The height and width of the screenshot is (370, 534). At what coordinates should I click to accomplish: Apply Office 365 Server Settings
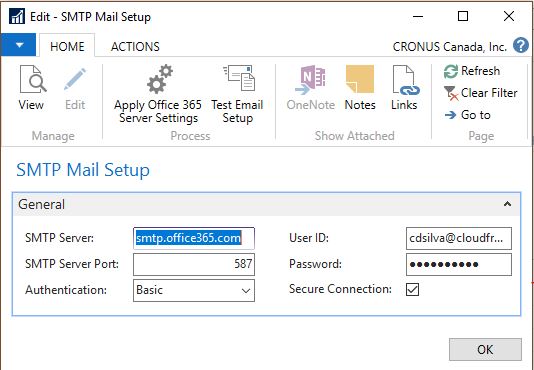[x=158, y=95]
